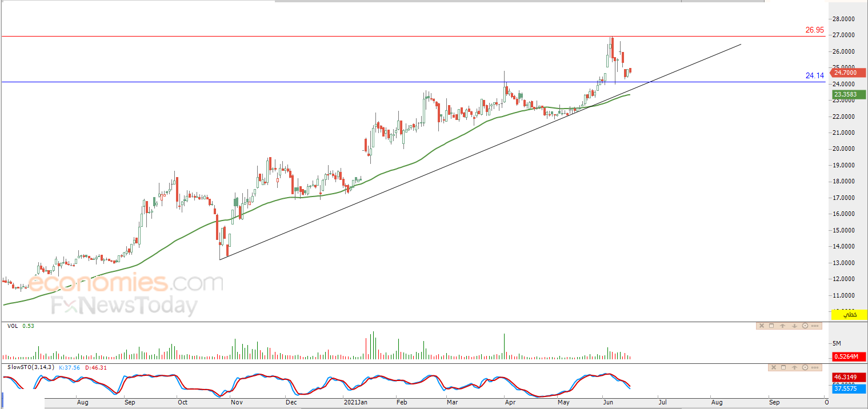Open more options on VOL panel
This screenshot has height=409, width=868.
tap(815, 326)
